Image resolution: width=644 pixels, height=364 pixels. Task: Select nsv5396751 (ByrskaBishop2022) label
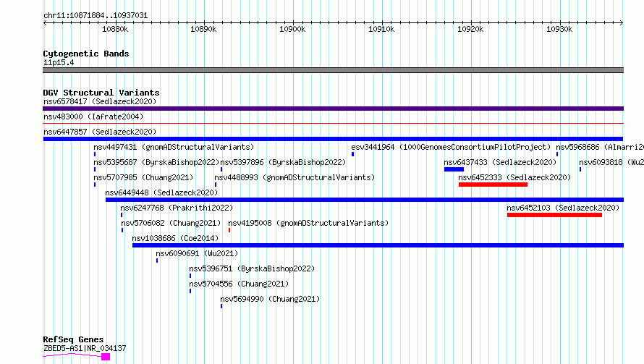click(252, 268)
